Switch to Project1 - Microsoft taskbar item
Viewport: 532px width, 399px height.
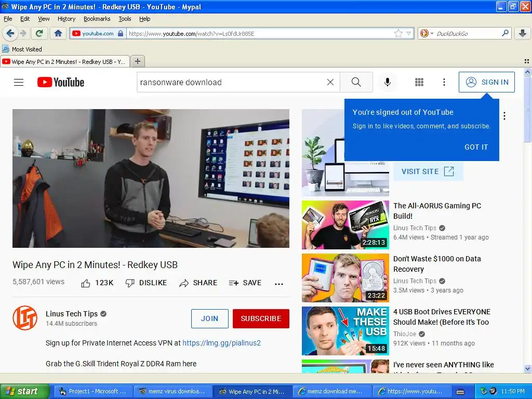coord(94,391)
